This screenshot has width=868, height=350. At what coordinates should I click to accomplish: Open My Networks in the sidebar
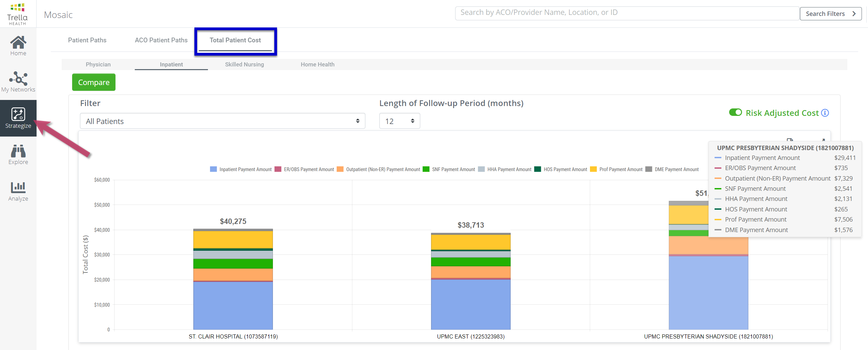point(18,82)
